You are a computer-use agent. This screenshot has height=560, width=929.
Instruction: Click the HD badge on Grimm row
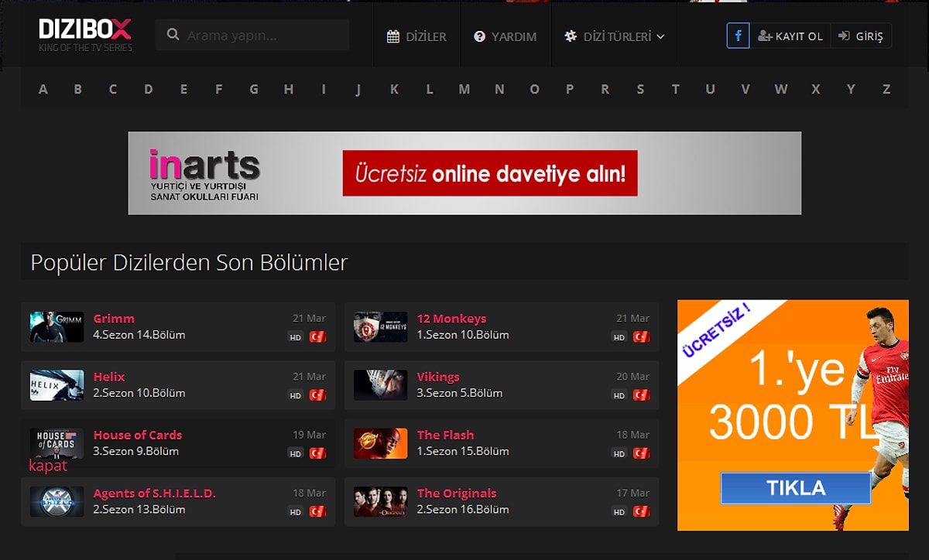(x=295, y=337)
